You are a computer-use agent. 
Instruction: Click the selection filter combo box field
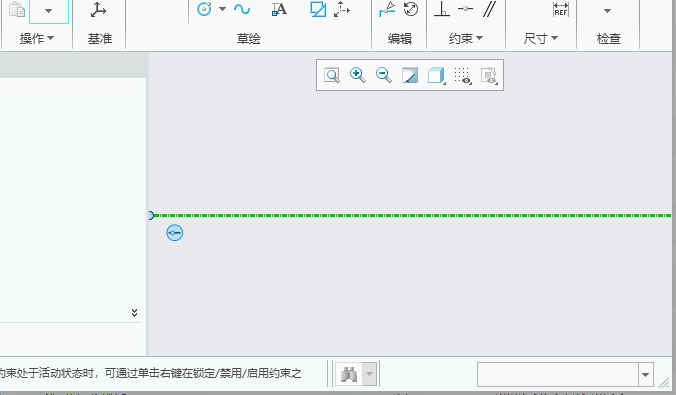click(x=558, y=374)
